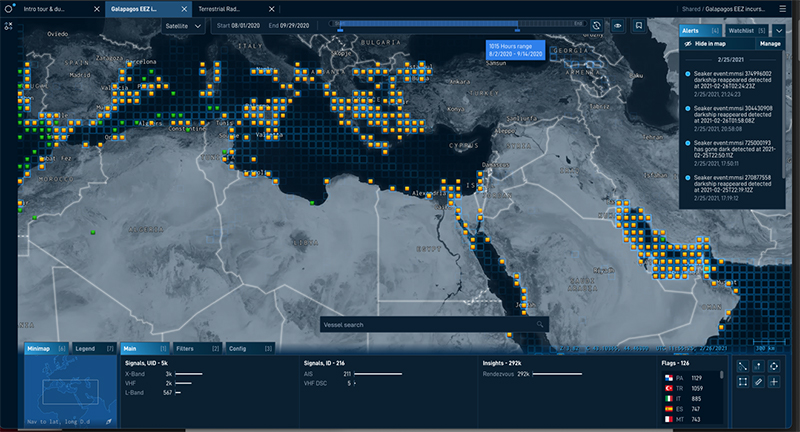Viewport: 800px width, 432px height.
Task: Toggle 'Hide in map' for alerts
Action: pyautogui.click(x=706, y=44)
